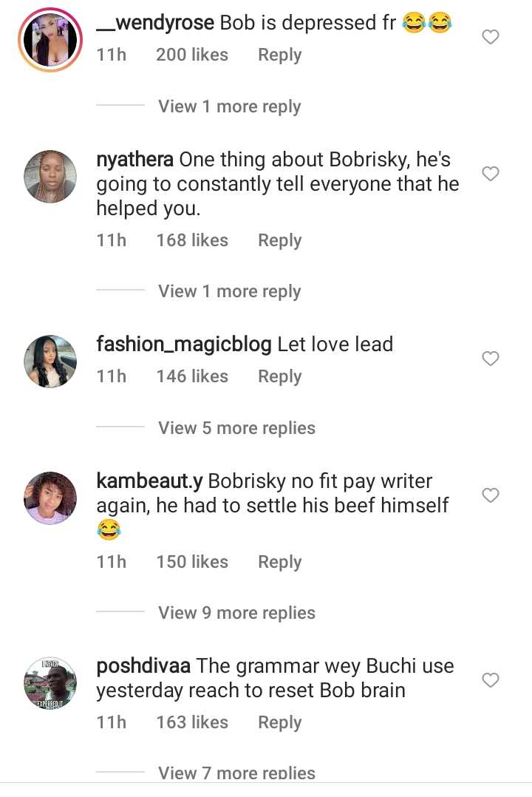
Task: Open nyathera's profile avatar
Action: coord(50,177)
